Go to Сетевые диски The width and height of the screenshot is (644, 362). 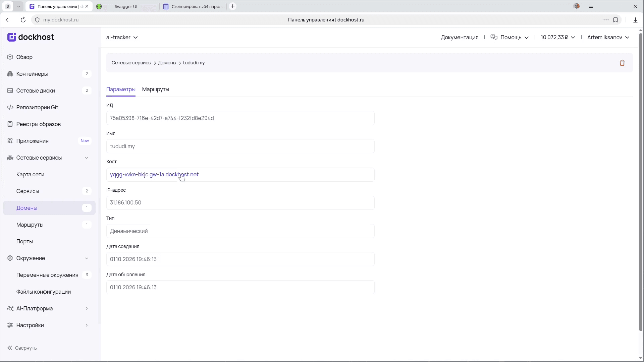pos(49,90)
